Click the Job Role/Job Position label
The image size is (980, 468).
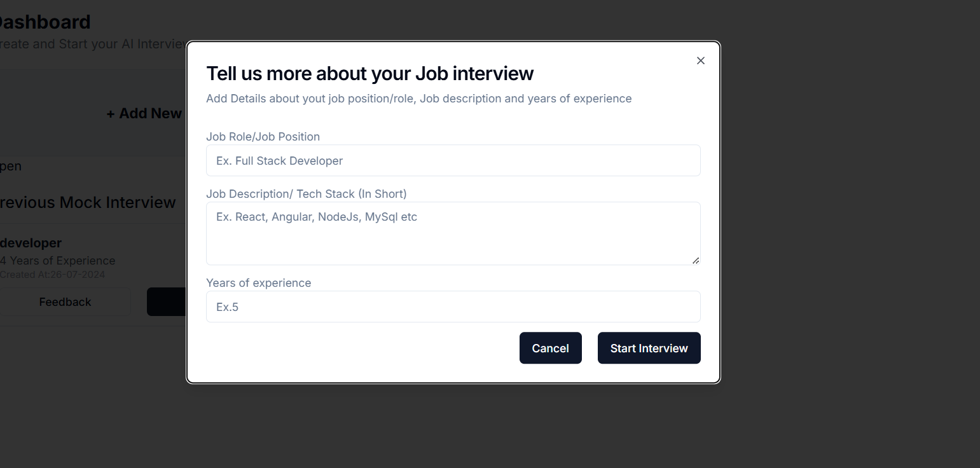click(263, 137)
